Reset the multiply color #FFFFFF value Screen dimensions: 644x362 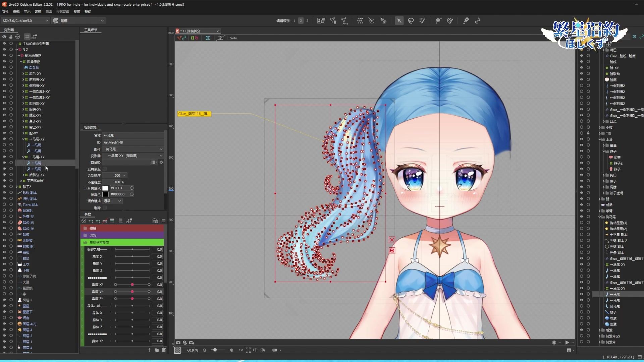(x=131, y=188)
